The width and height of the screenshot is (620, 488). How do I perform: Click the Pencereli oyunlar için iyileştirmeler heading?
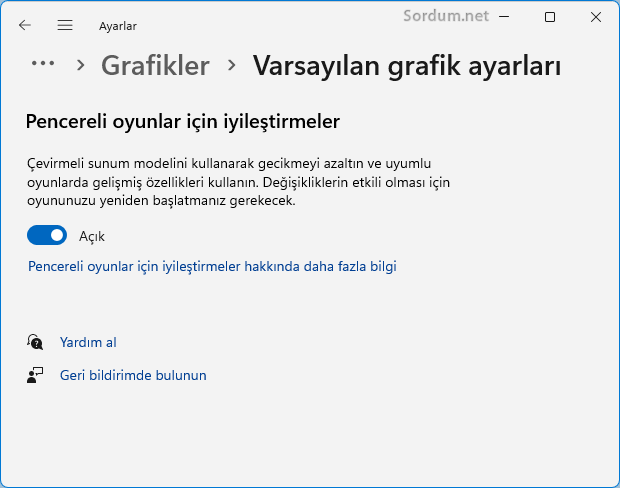pyautogui.click(x=183, y=121)
